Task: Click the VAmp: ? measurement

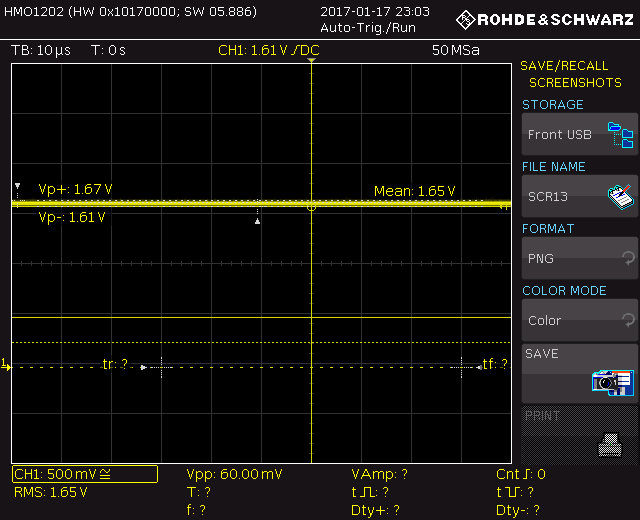Action: (x=379, y=474)
